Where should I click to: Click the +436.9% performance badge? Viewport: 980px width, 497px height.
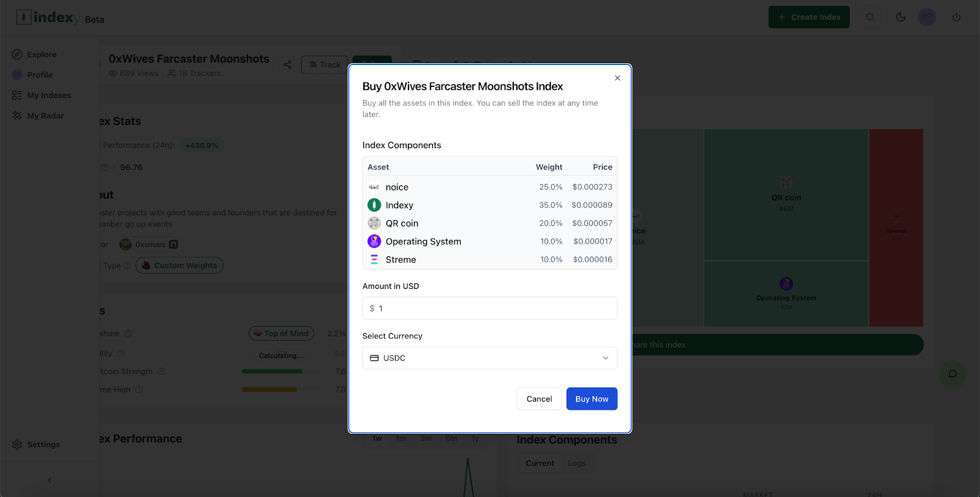coord(202,146)
